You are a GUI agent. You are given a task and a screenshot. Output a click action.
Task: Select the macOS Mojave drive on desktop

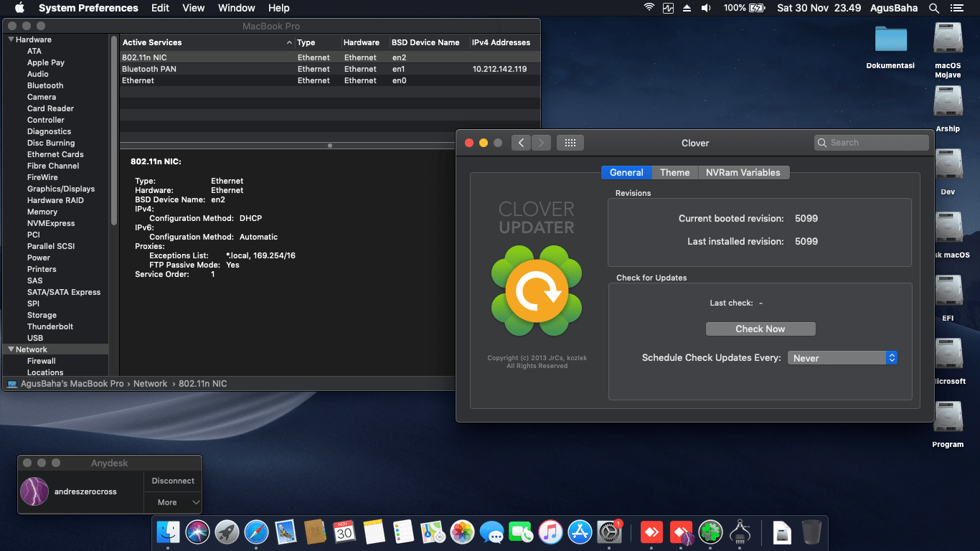948,50
